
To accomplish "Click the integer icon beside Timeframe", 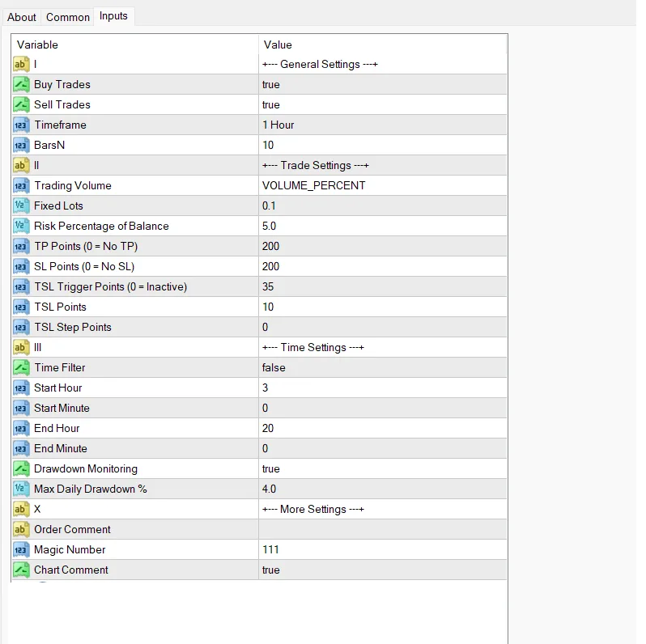I will point(22,125).
